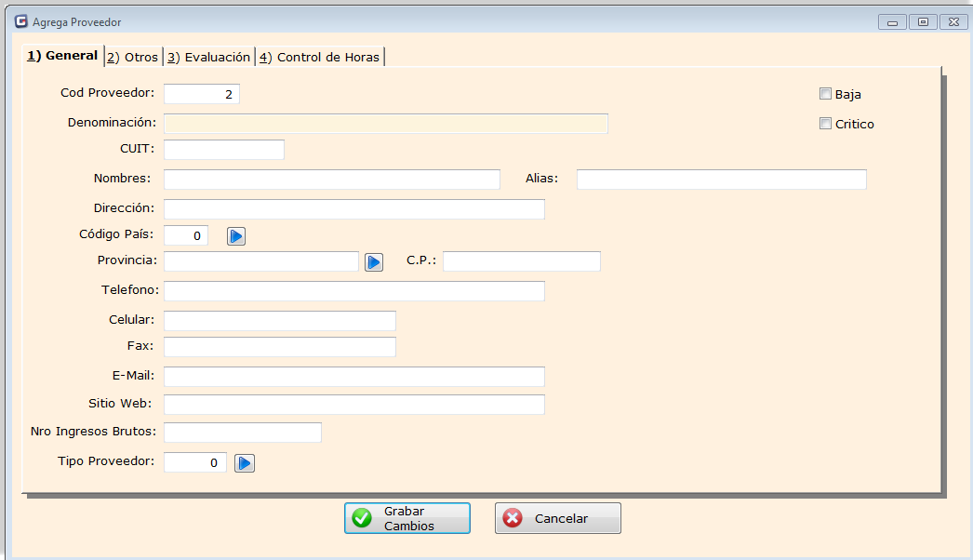This screenshot has height=560, width=973.
Task: Go to the Control de Horas tab
Action: (320, 57)
